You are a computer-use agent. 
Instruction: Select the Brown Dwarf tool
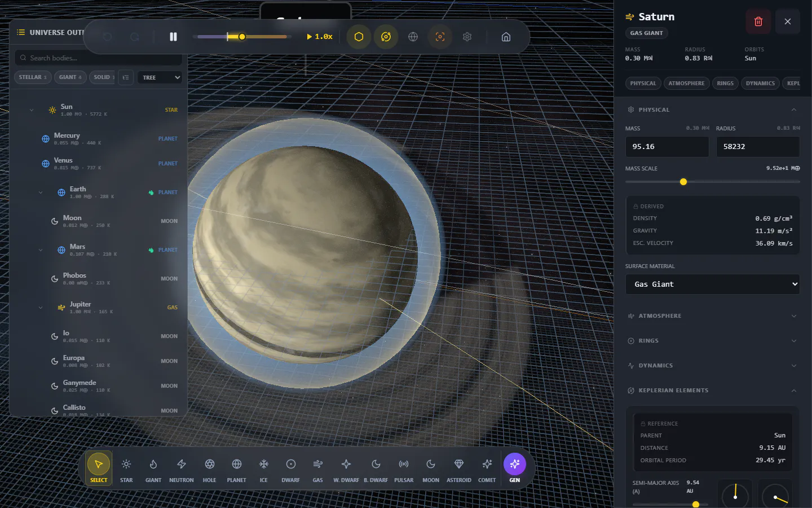coord(376,470)
